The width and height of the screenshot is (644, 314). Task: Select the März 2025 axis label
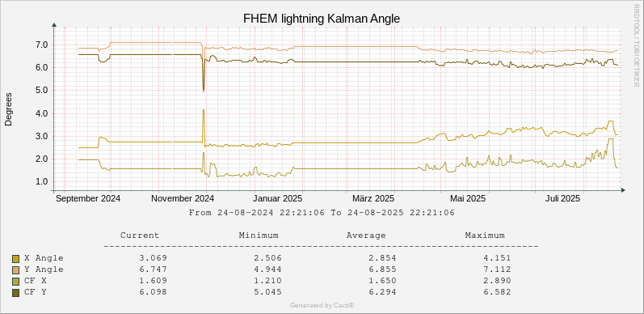(x=373, y=198)
